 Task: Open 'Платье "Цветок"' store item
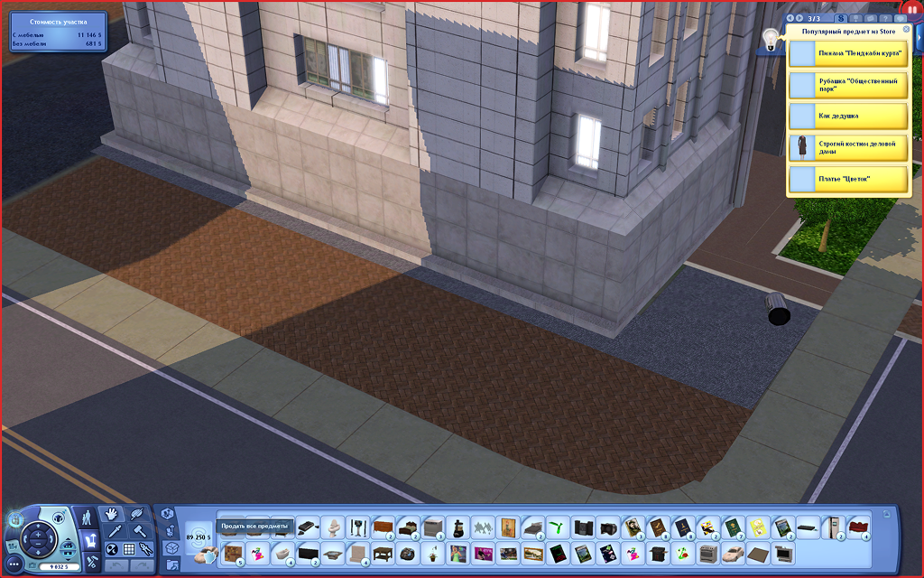click(x=847, y=179)
